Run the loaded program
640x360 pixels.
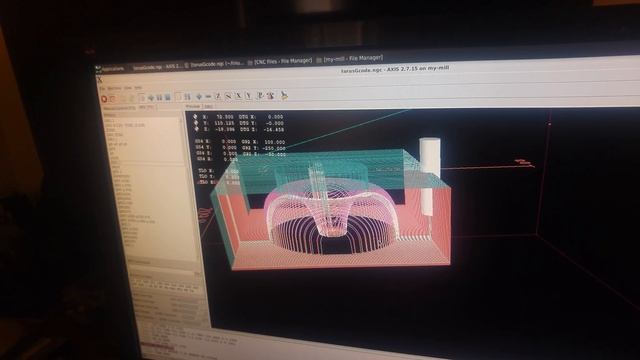(x=141, y=98)
